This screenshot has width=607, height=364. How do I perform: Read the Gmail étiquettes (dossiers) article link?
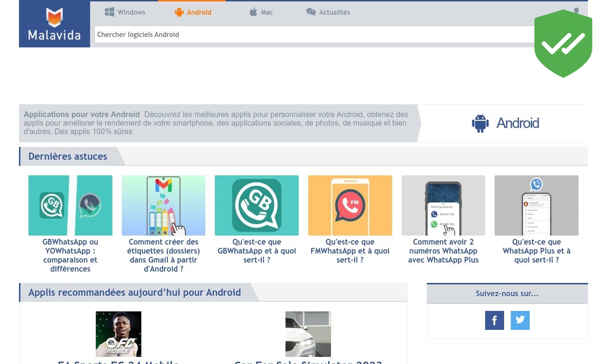[164, 255]
